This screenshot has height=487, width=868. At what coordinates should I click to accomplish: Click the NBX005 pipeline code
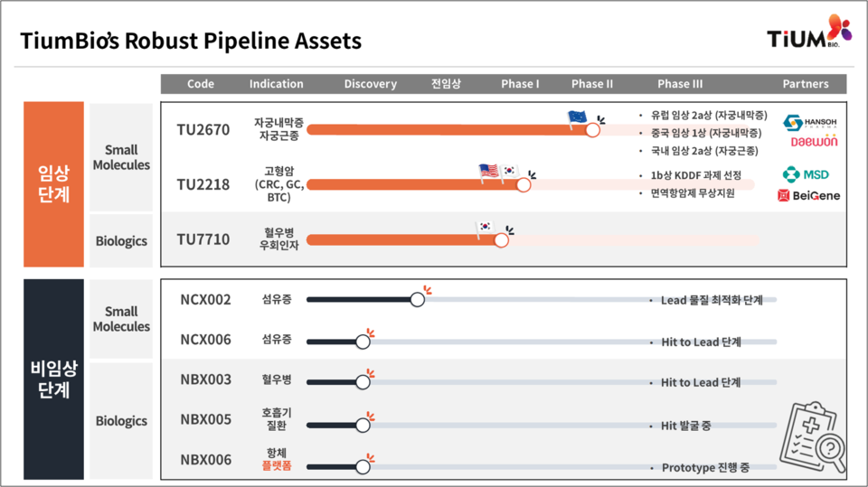(x=205, y=419)
